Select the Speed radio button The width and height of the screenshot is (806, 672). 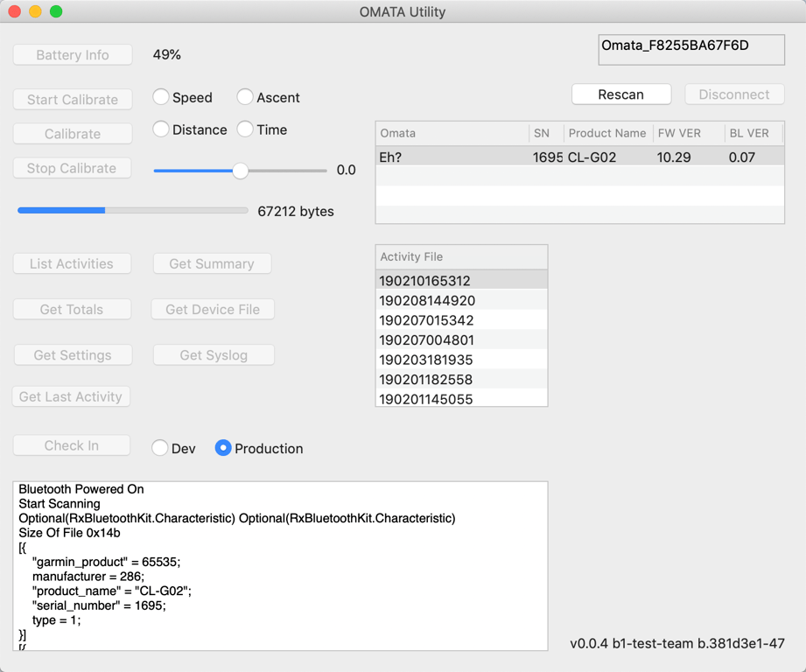pyautogui.click(x=161, y=97)
